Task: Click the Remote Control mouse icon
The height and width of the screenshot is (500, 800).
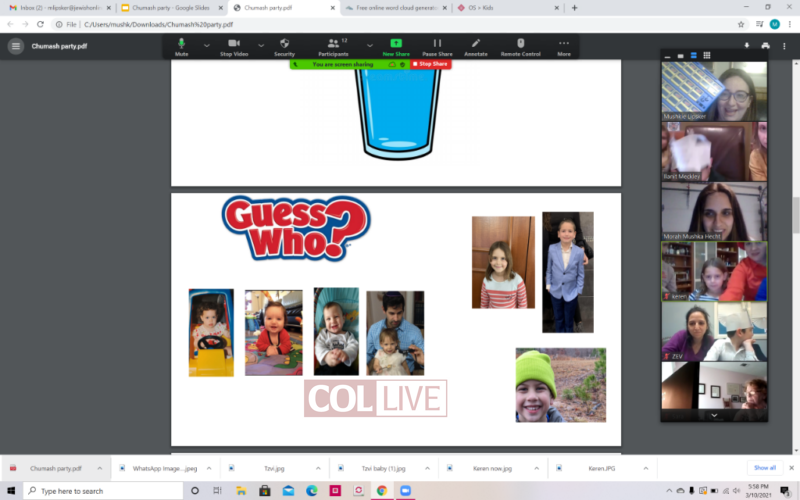Action: 520,44
